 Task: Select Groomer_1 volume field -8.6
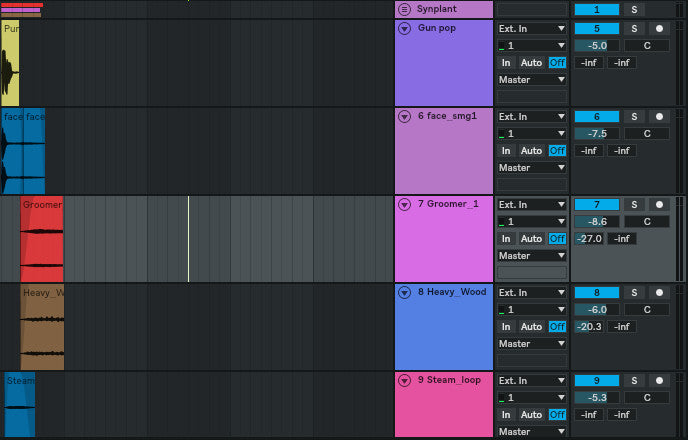(x=597, y=222)
